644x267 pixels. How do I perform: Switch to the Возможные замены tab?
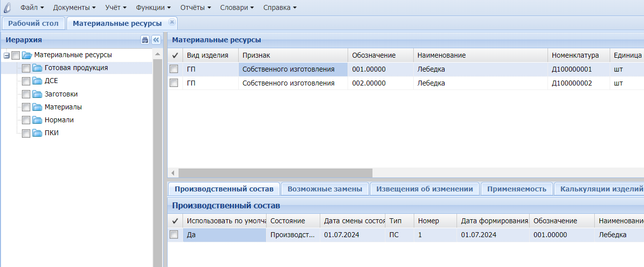click(325, 189)
